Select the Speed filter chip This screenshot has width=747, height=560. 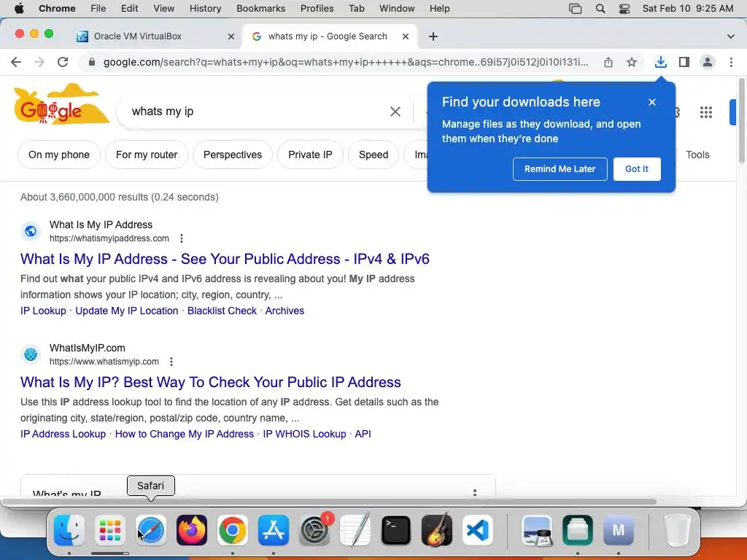pyautogui.click(x=373, y=155)
